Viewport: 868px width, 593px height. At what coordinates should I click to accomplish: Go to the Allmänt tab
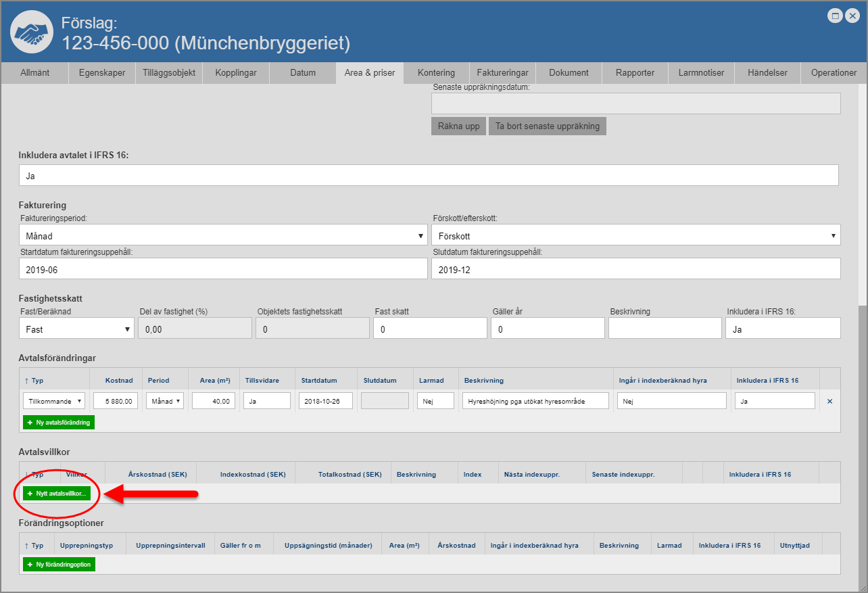tap(34, 73)
